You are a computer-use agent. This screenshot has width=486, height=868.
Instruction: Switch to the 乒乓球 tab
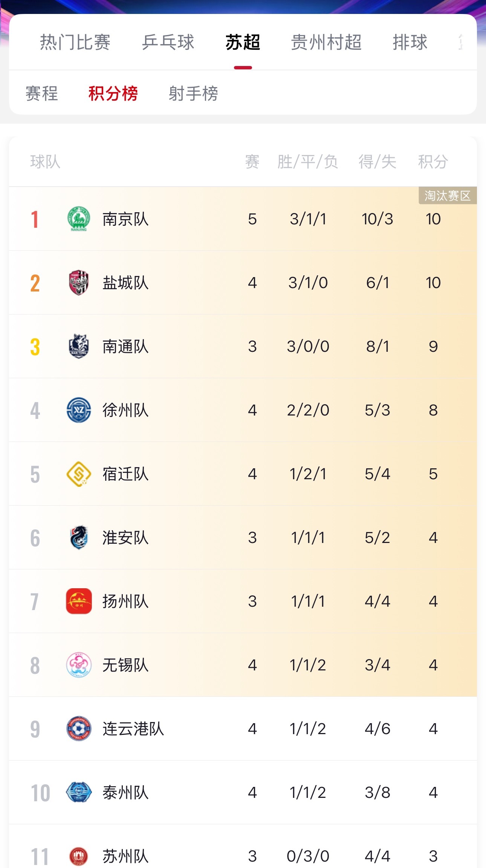click(168, 42)
